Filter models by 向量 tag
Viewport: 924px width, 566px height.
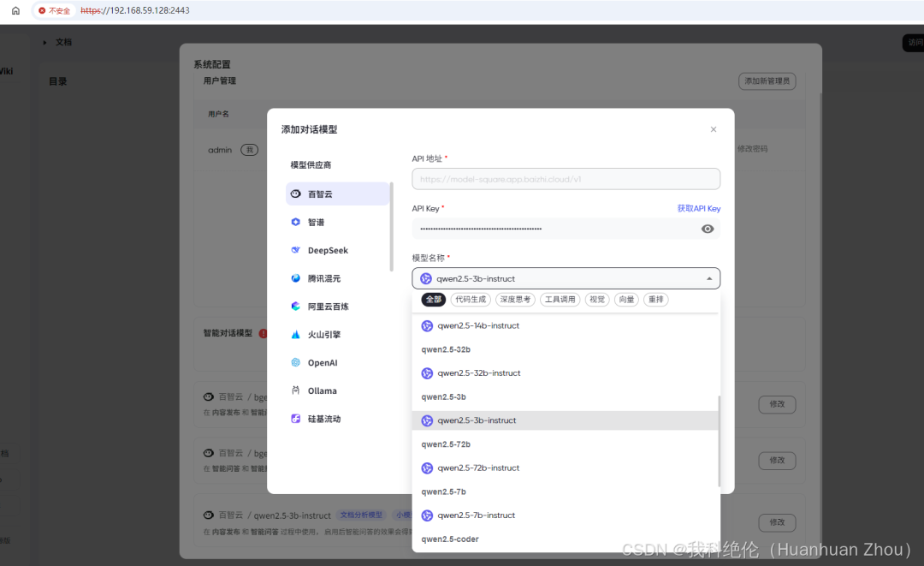click(626, 300)
